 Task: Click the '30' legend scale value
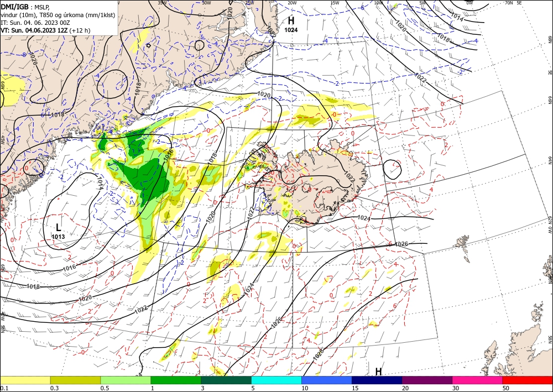pos(456,388)
